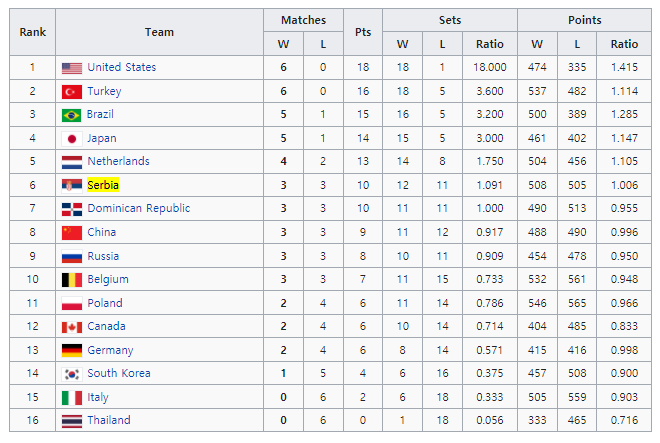Click the Belgium flag icon
The height and width of the screenshot is (443, 660).
pos(72,280)
